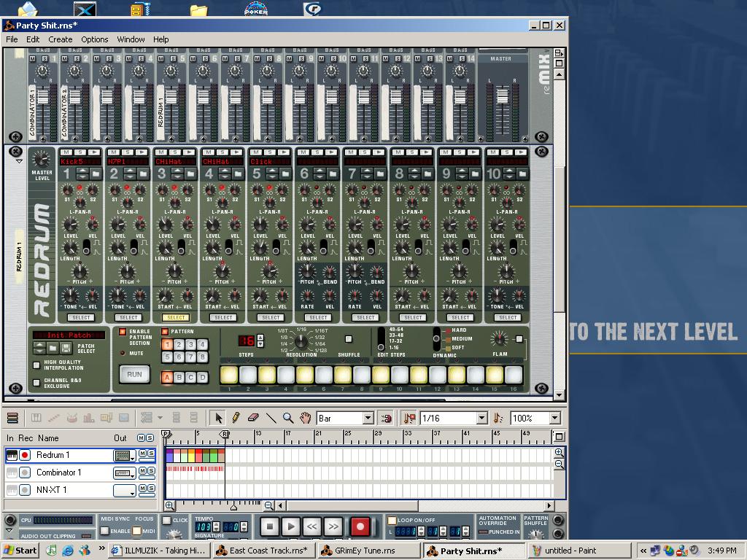Open Combinator 1 track output dropdown
Image resolution: width=747 pixels, height=560 pixels.
pos(125,473)
